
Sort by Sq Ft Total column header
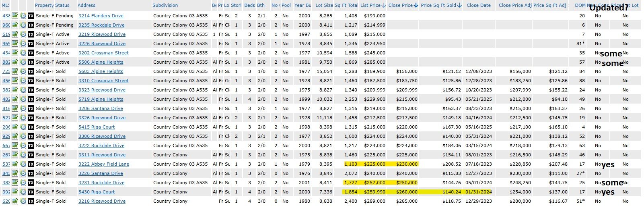pos(346,6)
